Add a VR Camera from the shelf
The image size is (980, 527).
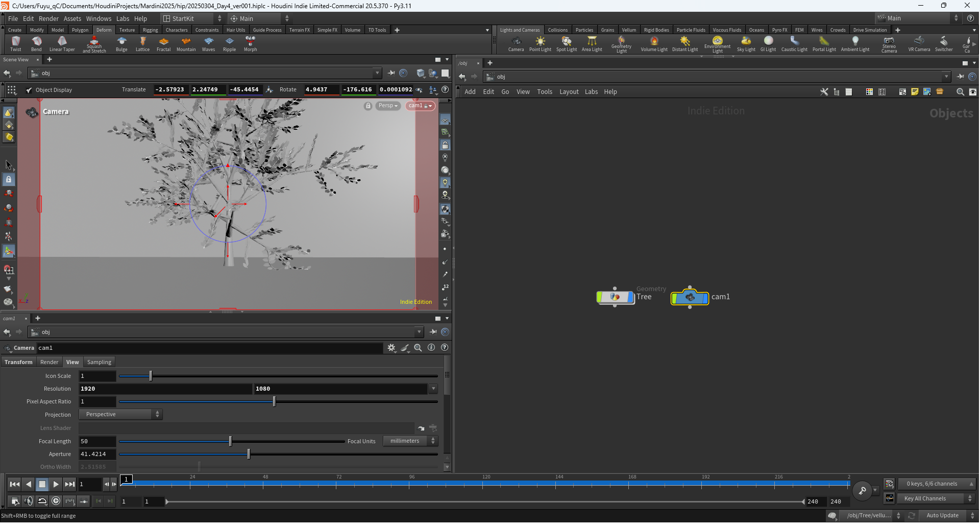[919, 44]
